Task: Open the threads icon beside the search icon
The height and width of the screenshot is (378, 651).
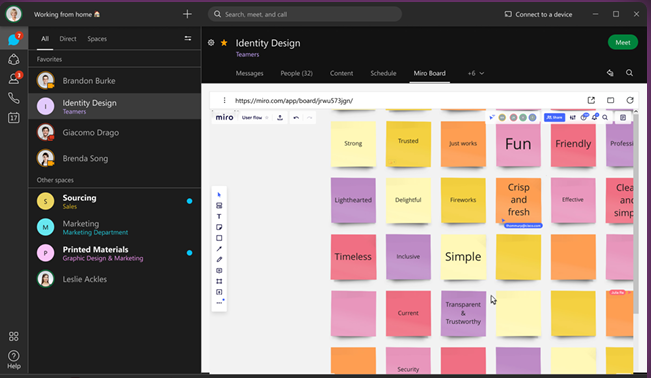Action: [610, 73]
